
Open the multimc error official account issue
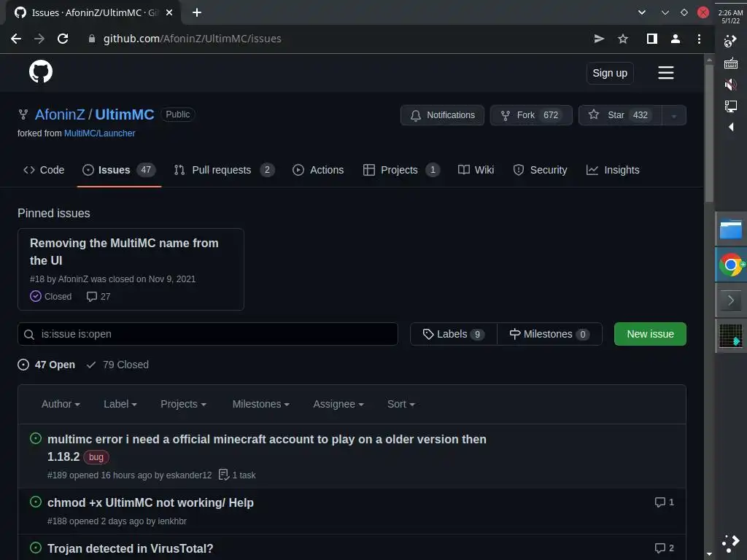point(267,448)
